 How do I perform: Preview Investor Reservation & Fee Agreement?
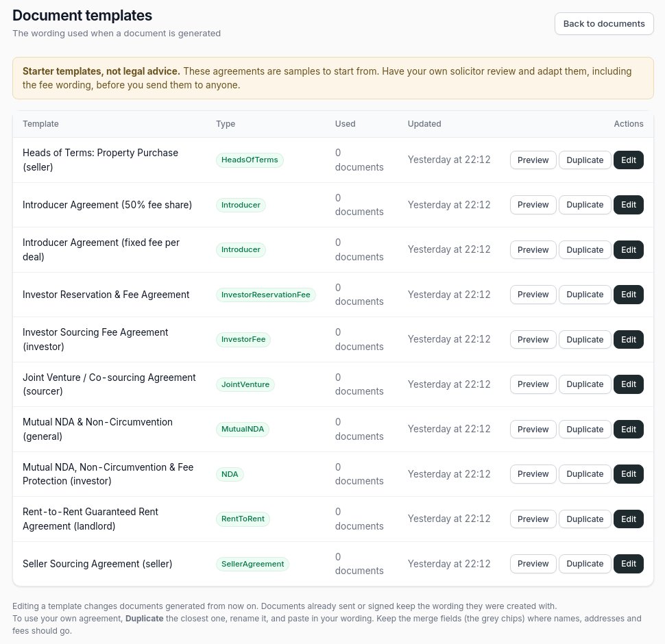(533, 295)
